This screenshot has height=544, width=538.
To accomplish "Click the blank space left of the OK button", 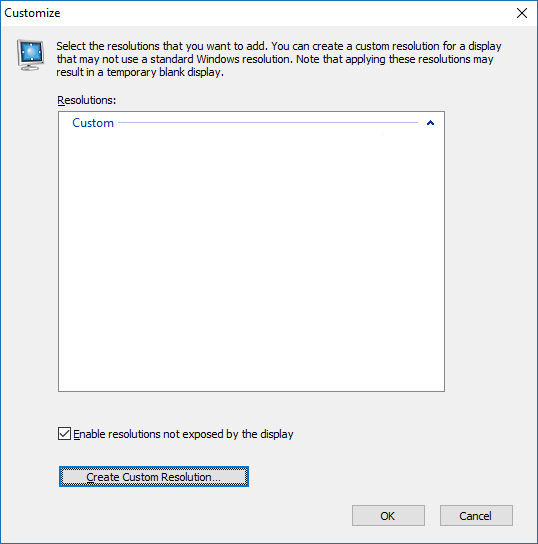I will pyautogui.click(x=298, y=516).
